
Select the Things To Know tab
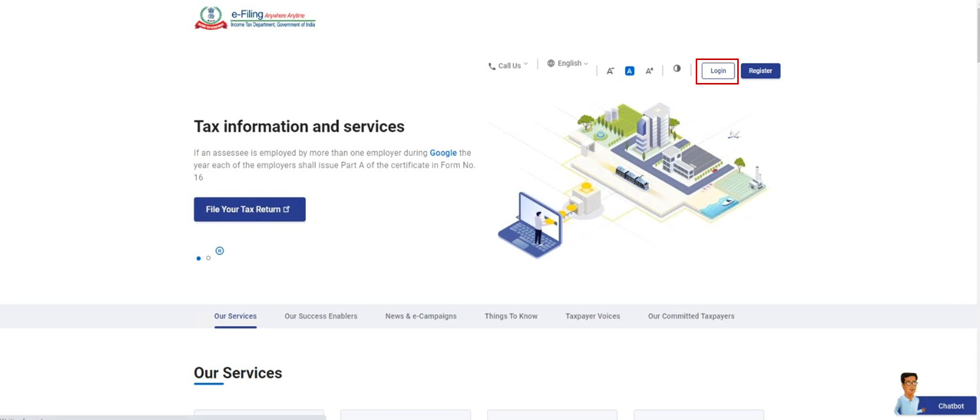pyautogui.click(x=511, y=316)
